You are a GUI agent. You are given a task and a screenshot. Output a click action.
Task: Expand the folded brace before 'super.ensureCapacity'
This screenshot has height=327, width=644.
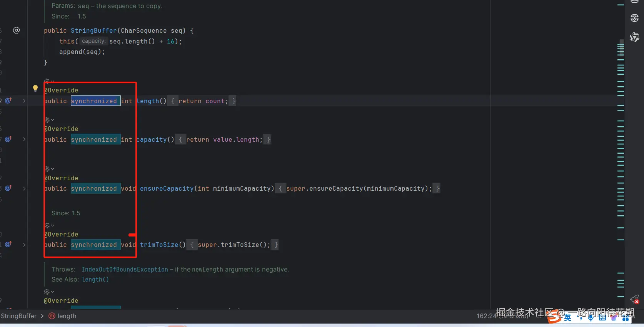[280, 188]
